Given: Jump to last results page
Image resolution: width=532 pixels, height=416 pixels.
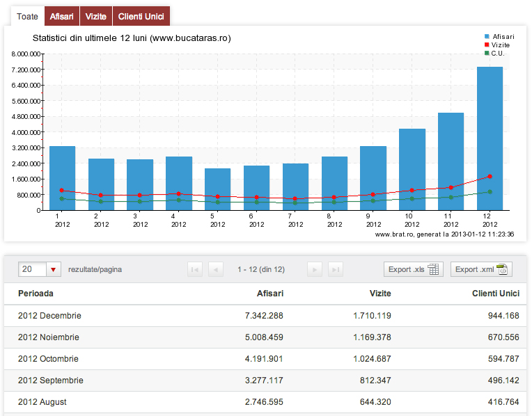Looking at the screenshot, I should [336, 269].
